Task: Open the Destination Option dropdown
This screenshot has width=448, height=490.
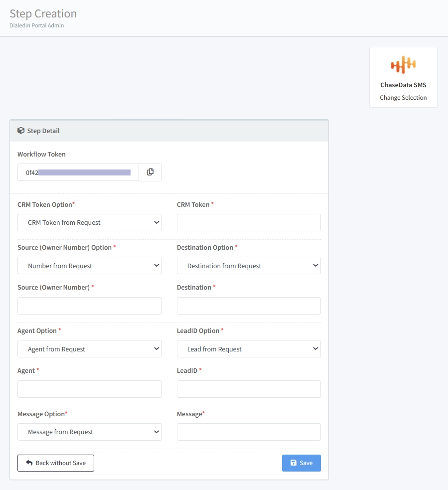Action: pyautogui.click(x=248, y=265)
